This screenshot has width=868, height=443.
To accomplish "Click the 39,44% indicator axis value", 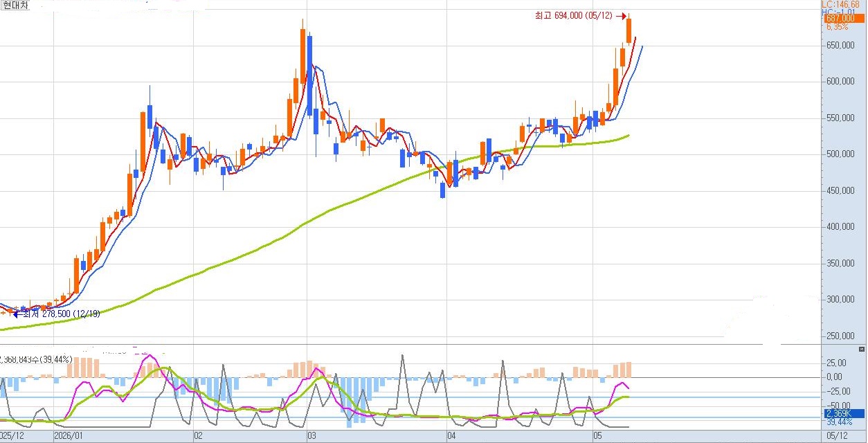I will coord(839,422).
